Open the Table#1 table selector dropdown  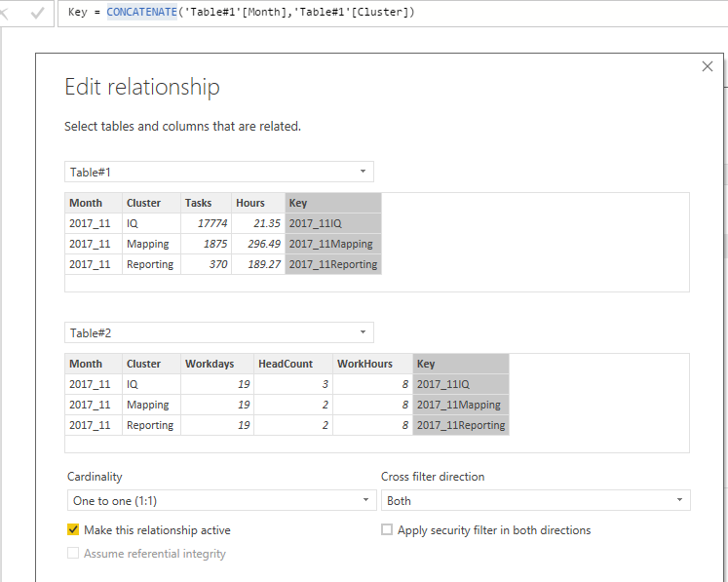pos(218,172)
